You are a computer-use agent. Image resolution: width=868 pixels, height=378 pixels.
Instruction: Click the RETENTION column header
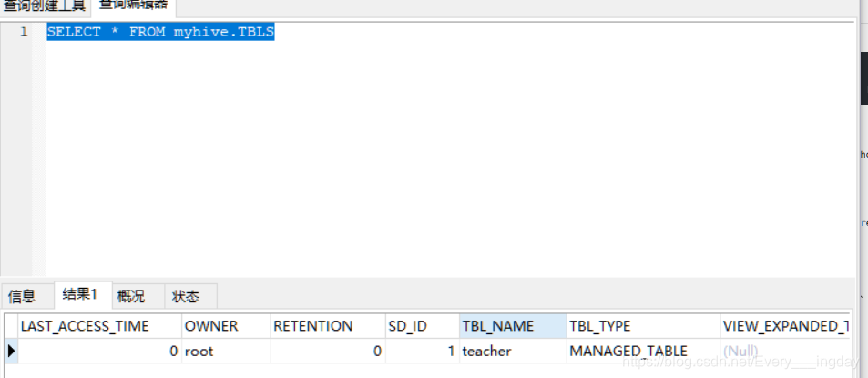328,326
